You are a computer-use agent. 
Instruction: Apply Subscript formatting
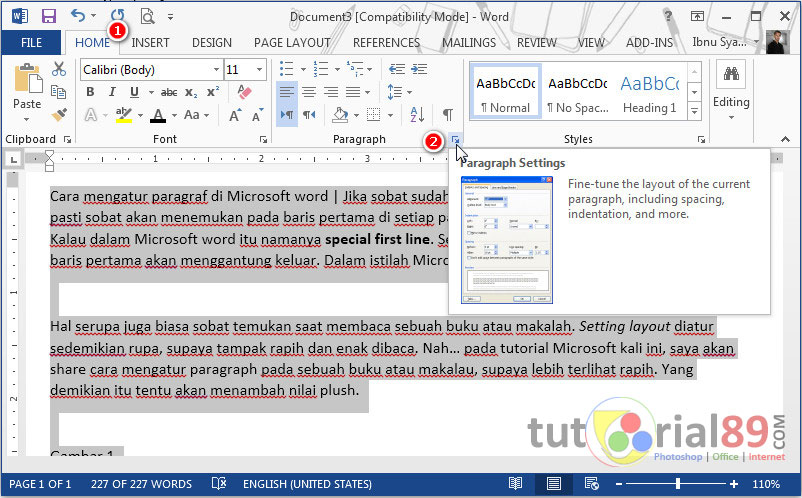(191, 93)
